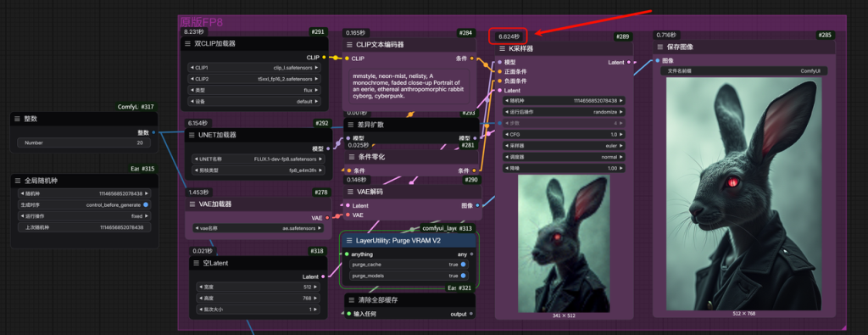This screenshot has height=335, width=868.
Task: Open the 保存图像 node menu icon
Action: (x=659, y=47)
